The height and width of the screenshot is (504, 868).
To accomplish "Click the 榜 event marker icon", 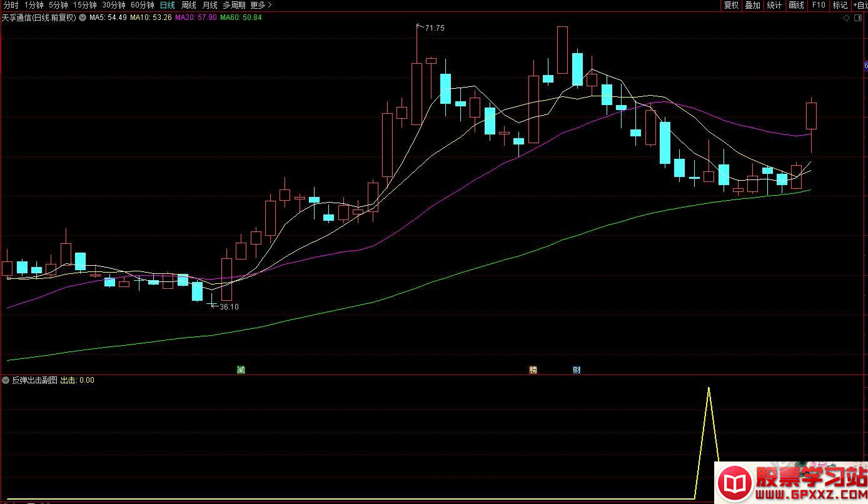I will click(x=533, y=370).
